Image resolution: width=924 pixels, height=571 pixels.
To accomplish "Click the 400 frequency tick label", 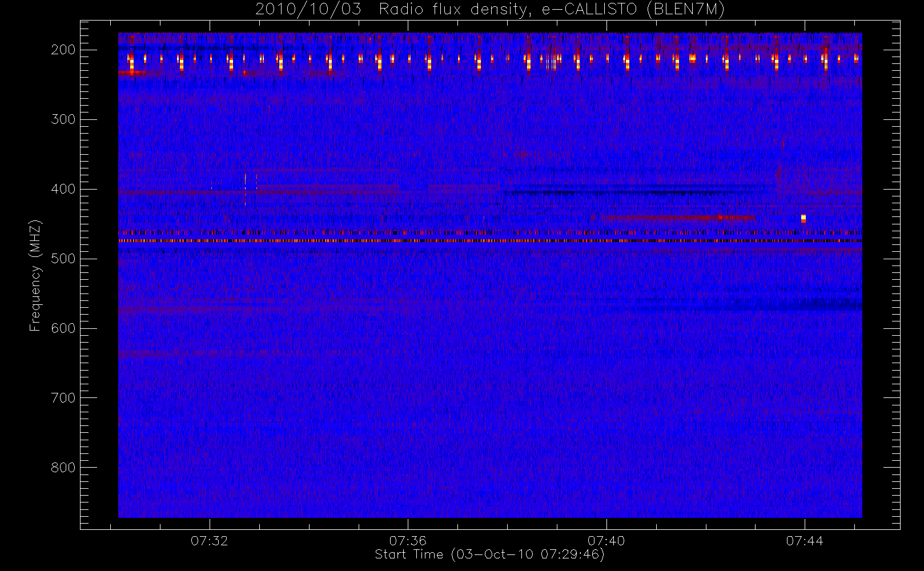I will pyautogui.click(x=63, y=189).
